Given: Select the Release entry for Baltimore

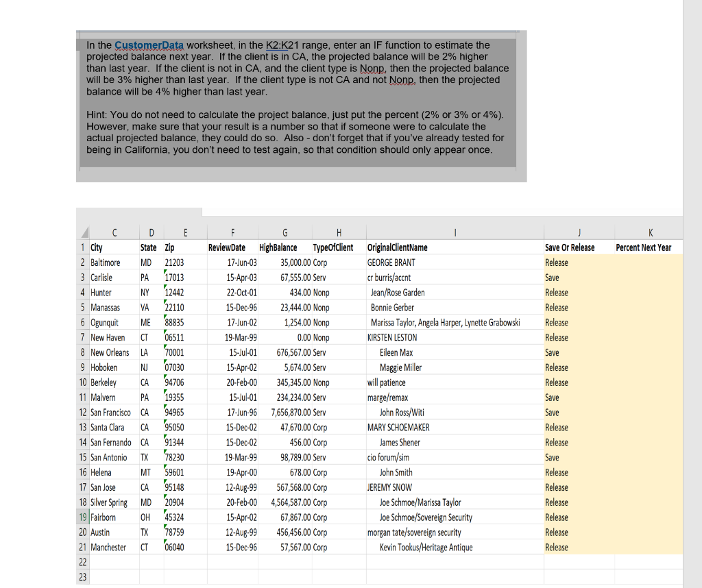Looking at the screenshot, I should [557, 262].
